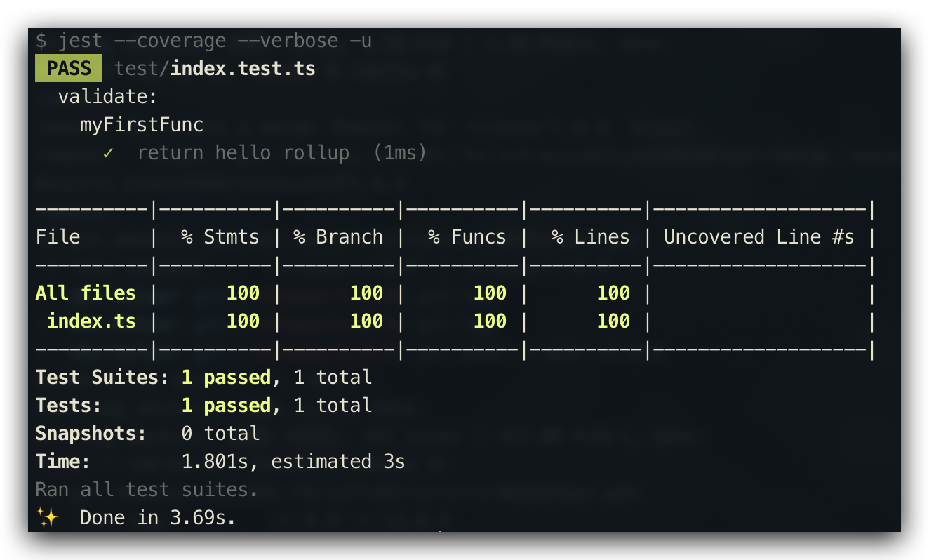Click the Time 1.801s line
Screen dimensions: 929x560
(220, 462)
